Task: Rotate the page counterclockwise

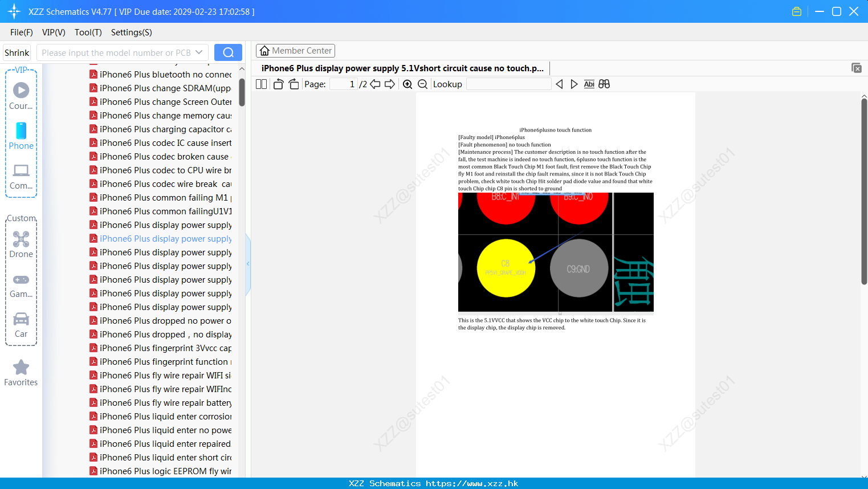Action: pyautogui.click(x=278, y=84)
